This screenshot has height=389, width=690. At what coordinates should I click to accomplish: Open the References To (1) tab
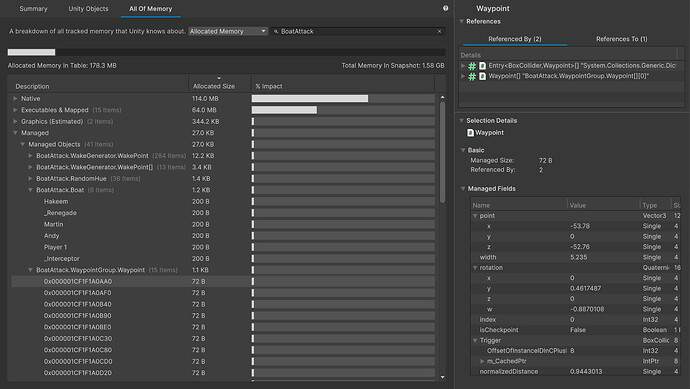click(621, 39)
